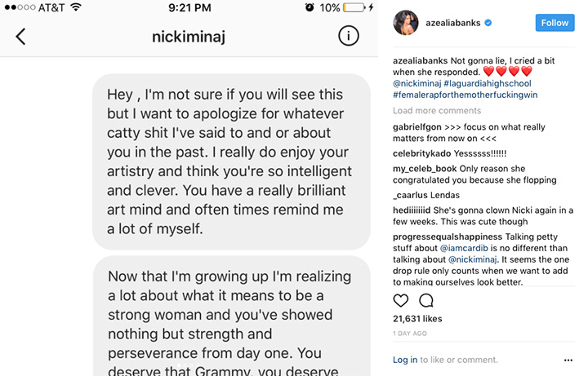The width and height of the screenshot is (588, 376).
Task: Open the three-dot more options menu
Action: click(x=568, y=360)
